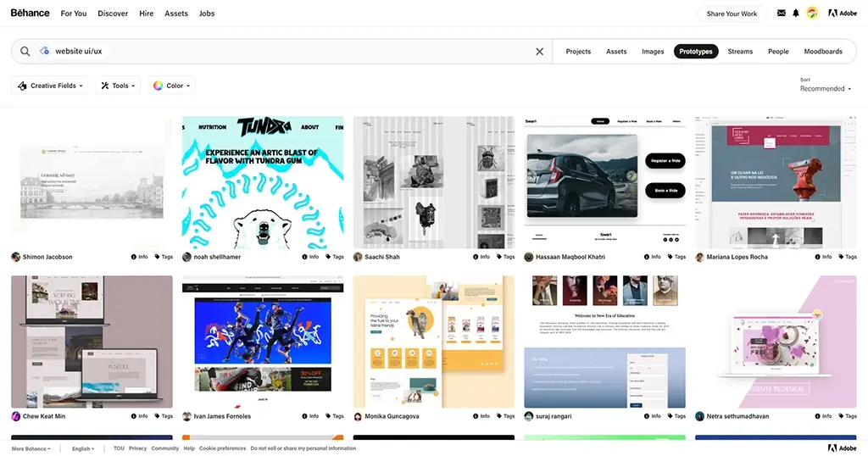
Task: Open author name Netra sethumadhavan
Action: (x=737, y=416)
